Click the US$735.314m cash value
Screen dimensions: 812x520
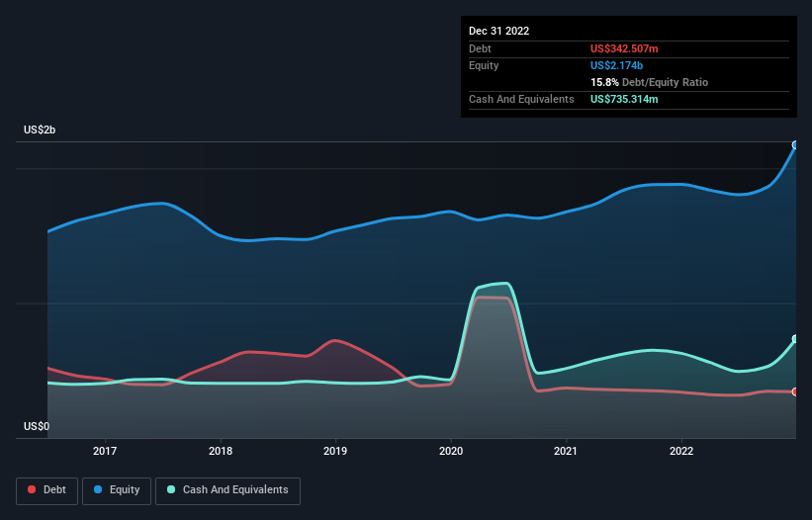coord(624,99)
